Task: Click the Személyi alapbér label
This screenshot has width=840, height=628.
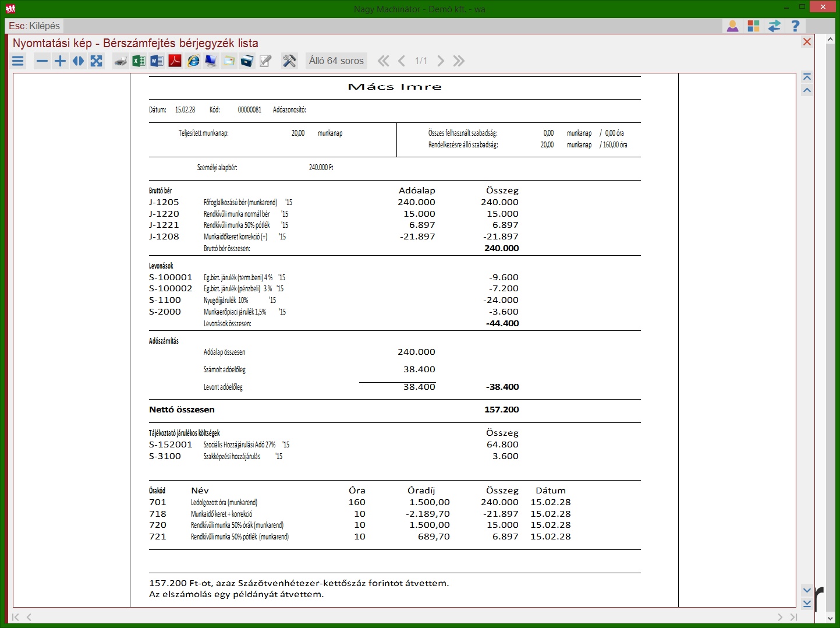Action: [217, 167]
